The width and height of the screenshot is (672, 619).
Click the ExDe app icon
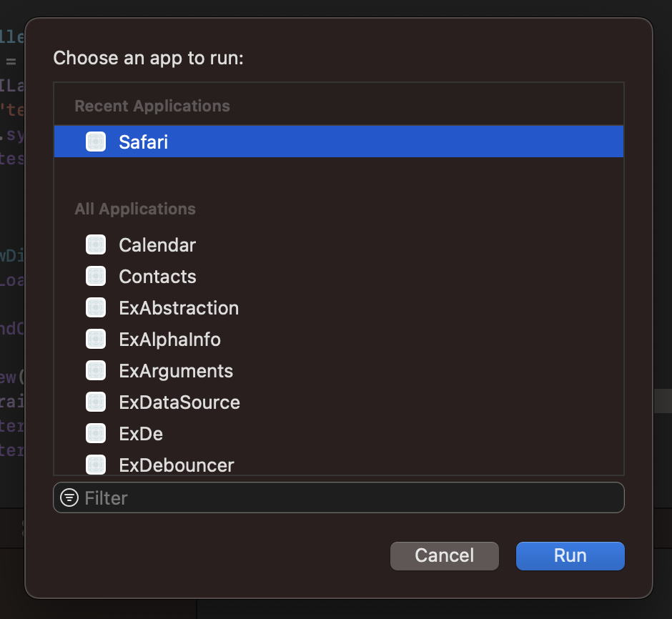pos(96,433)
